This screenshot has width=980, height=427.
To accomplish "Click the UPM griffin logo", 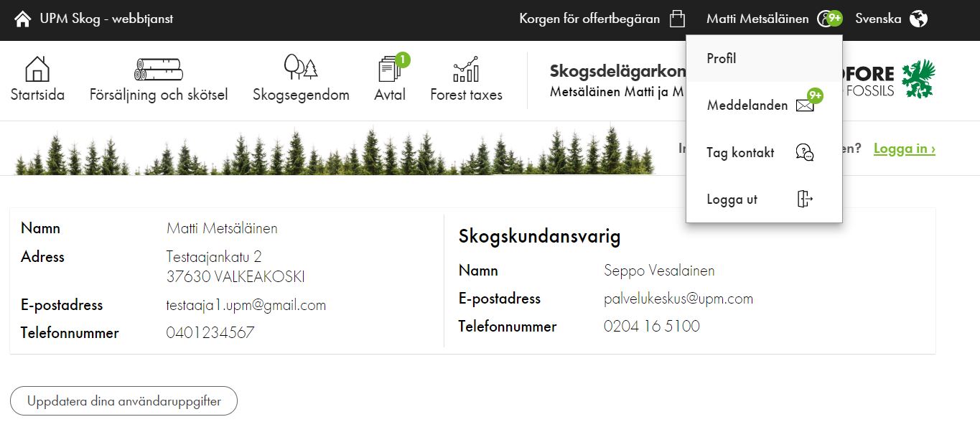I will [x=919, y=79].
